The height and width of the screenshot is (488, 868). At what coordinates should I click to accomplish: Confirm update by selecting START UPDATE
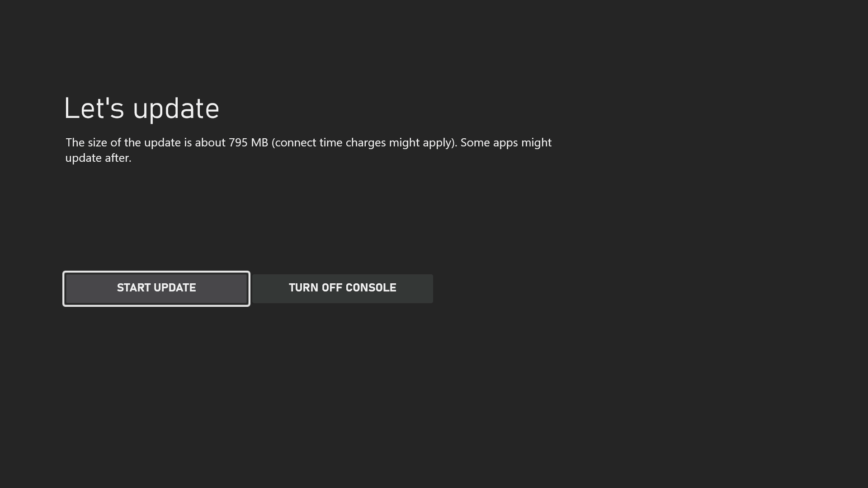pos(156,289)
